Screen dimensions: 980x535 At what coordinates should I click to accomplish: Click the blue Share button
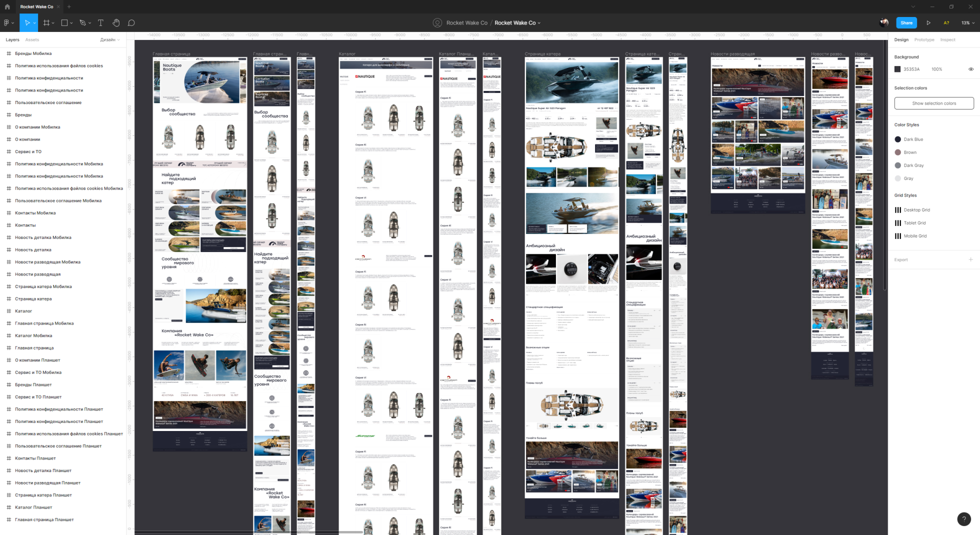click(906, 23)
